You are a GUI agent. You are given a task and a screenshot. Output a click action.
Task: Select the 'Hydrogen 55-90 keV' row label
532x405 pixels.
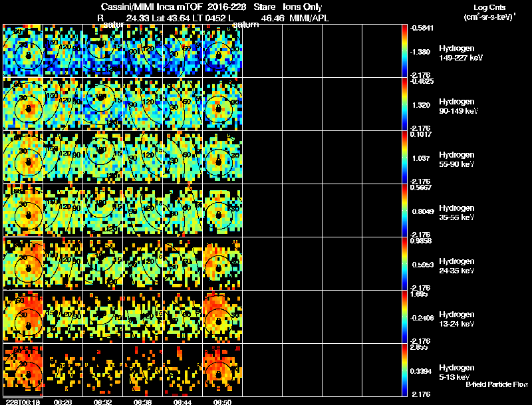tap(457, 160)
